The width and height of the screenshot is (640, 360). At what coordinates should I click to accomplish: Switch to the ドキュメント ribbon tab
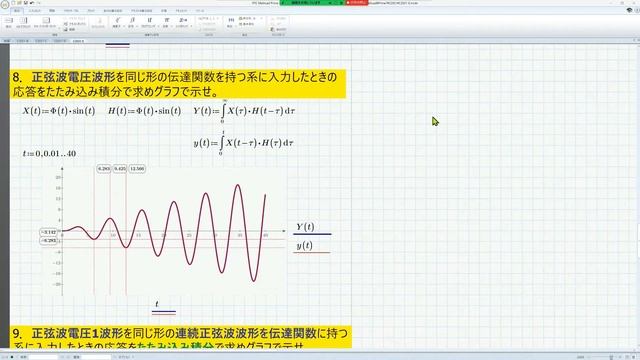pyautogui.click(x=182, y=11)
